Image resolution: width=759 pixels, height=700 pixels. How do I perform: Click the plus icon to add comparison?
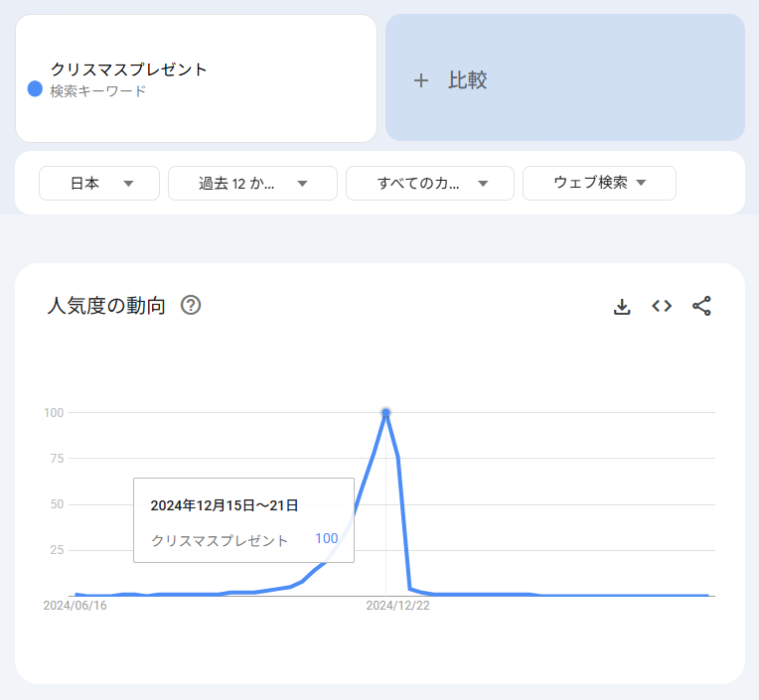click(420, 80)
